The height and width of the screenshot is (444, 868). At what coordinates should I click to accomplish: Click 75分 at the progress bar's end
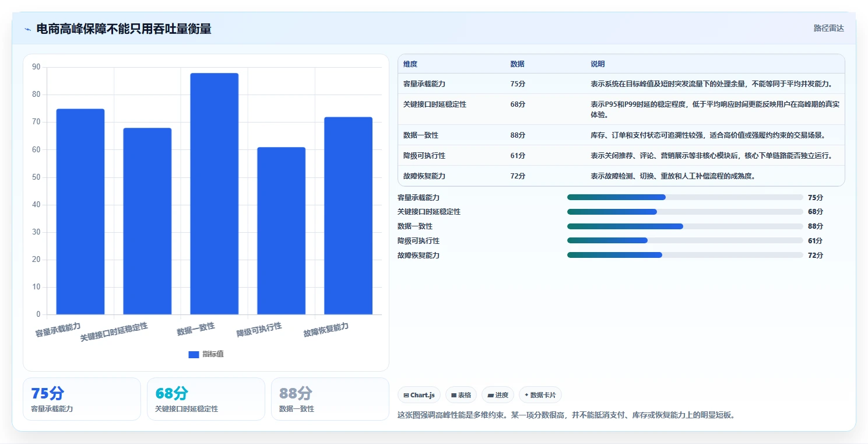pyautogui.click(x=816, y=197)
